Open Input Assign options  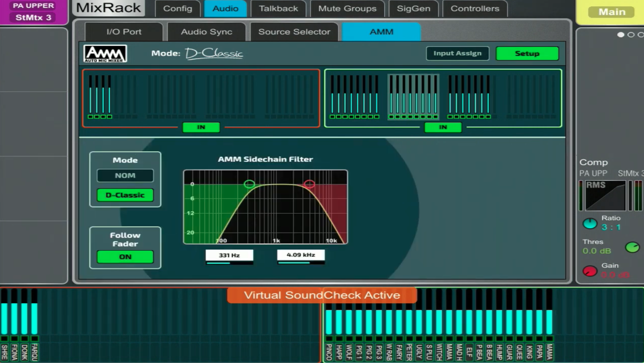[x=457, y=53]
